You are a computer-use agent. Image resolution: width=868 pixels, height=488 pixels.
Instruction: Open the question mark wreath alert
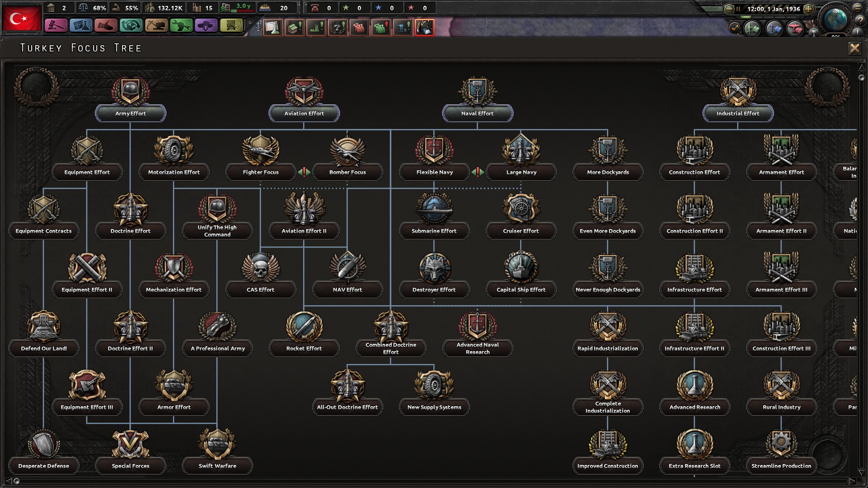point(338,27)
